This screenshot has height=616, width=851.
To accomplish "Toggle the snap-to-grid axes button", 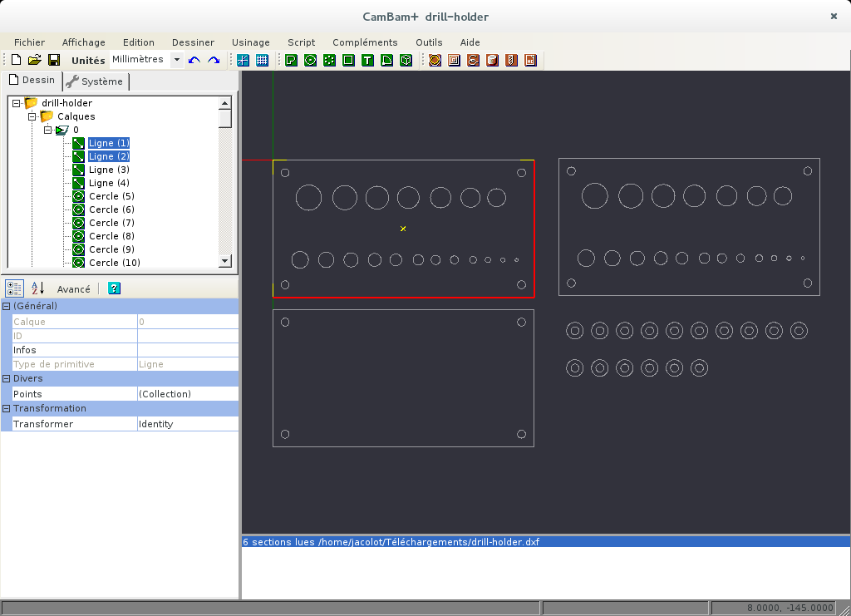I will (243, 60).
